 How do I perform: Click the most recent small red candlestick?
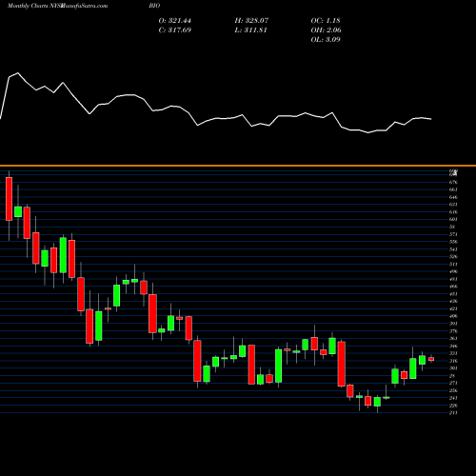point(431,359)
